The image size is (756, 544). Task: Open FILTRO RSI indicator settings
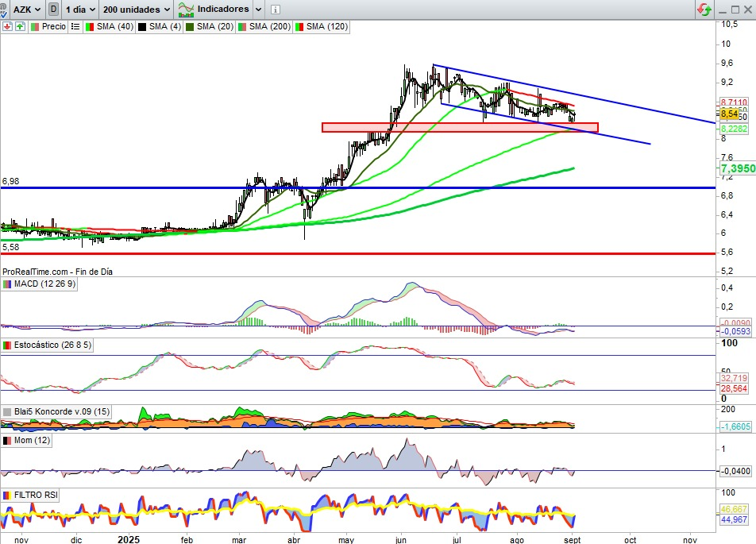pyautogui.click(x=30, y=495)
